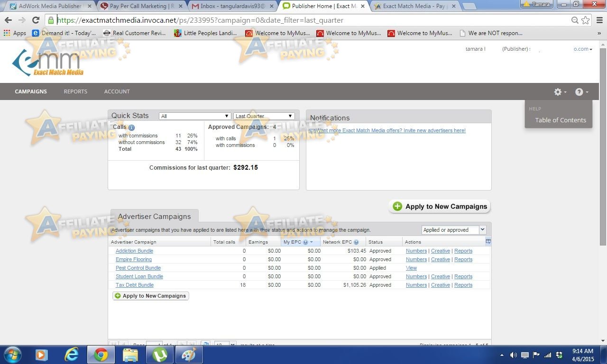Open Reports for Tax Debt Bundle
This screenshot has width=607, height=364.
[x=463, y=285]
